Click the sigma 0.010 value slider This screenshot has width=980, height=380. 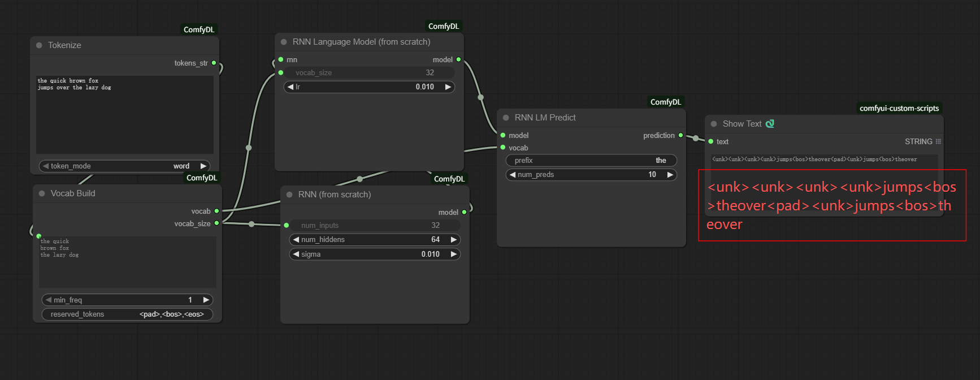pos(375,254)
